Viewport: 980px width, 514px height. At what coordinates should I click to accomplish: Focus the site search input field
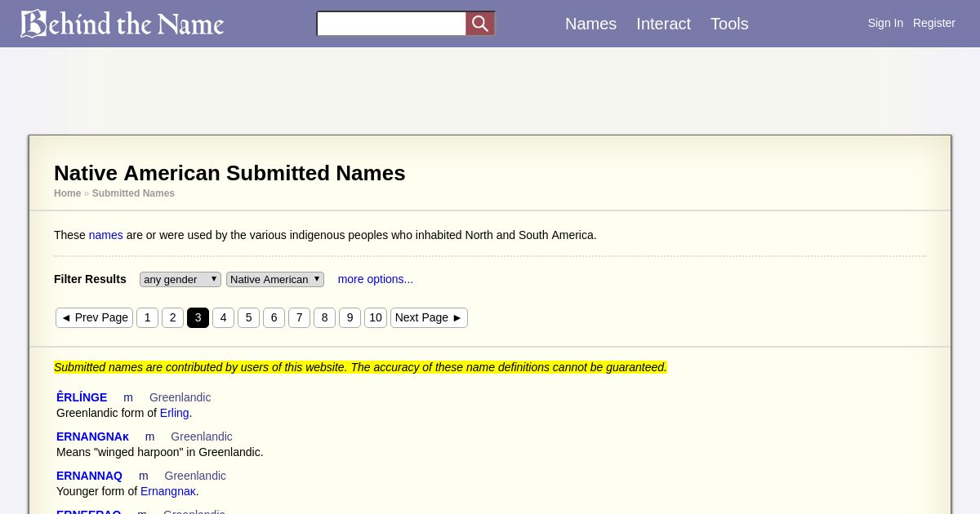click(391, 24)
